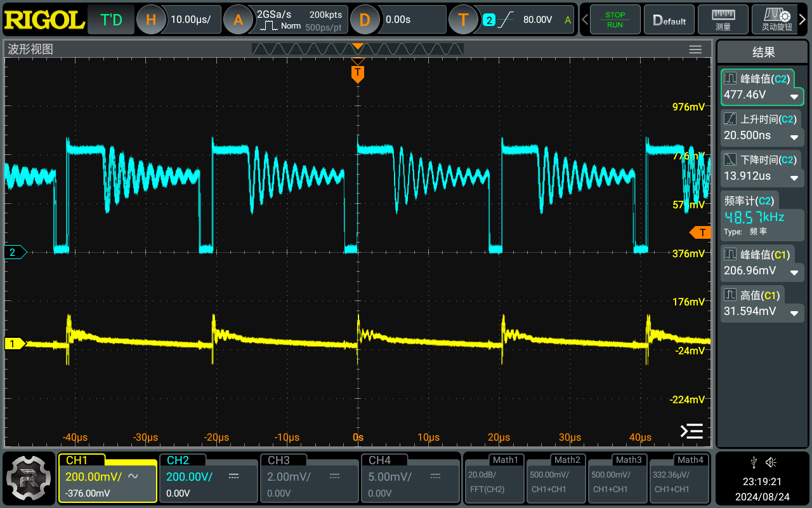812x508 pixels.
Task: Toggle the CH4 channel on
Action: tap(409, 478)
